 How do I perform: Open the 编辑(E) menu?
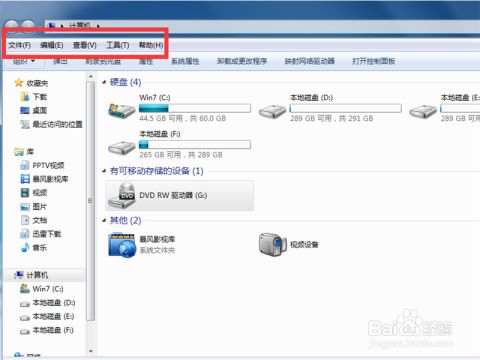(52, 45)
